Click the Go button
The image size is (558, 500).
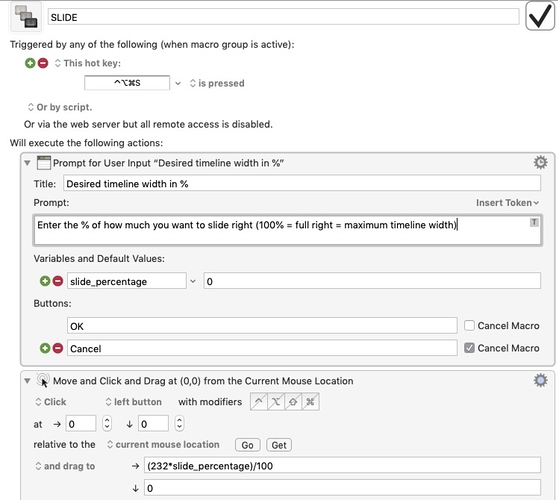pos(247,445)
